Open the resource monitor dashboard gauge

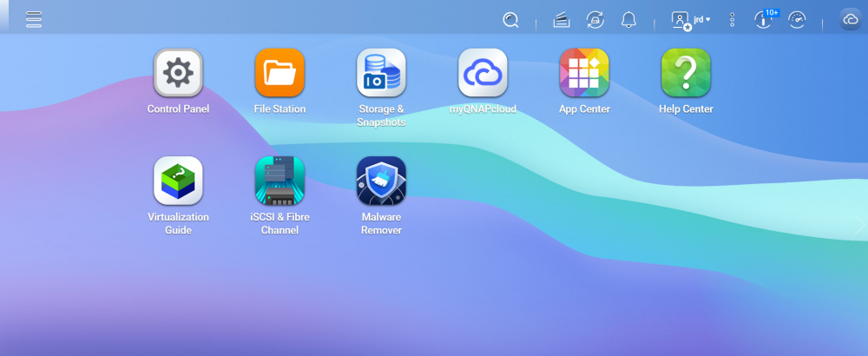(x=797, y=21)
